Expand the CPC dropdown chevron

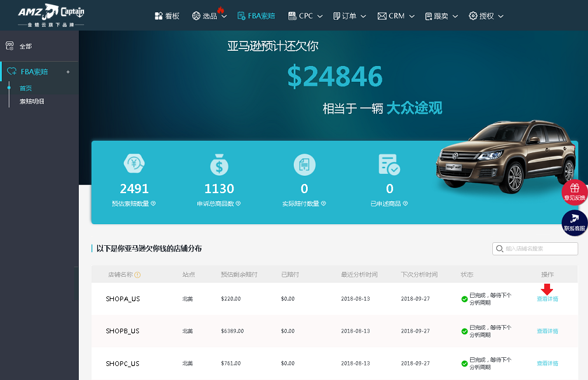[x=320, y=16]
